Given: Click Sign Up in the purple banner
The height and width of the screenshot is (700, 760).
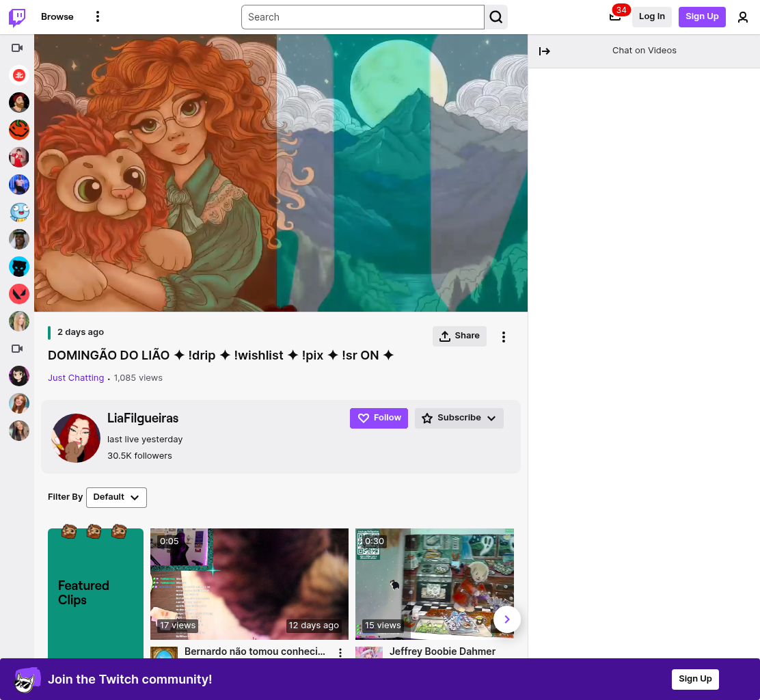Looking at the screenshot, I should click(695, 679).
